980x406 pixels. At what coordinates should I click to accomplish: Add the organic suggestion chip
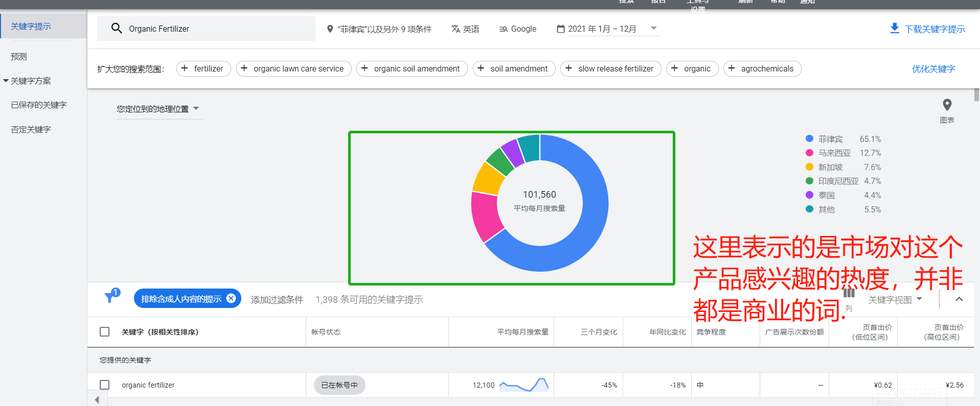click(692, 68)
